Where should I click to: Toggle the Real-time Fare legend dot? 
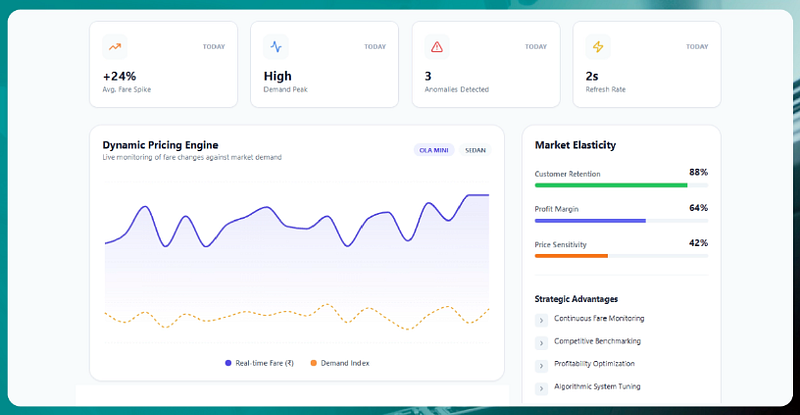228,363
